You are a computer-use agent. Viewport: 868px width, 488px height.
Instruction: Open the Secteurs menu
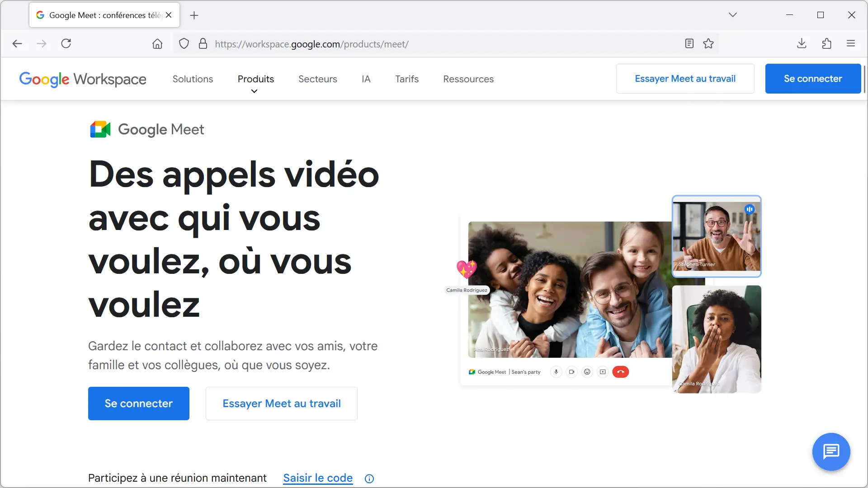click(x=318, y=79)
